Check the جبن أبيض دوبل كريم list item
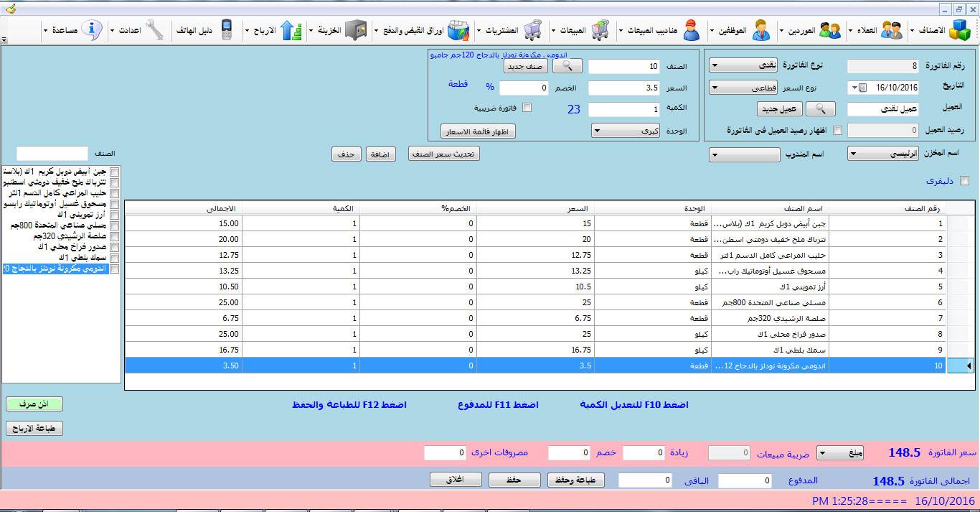Screen dimensions: 980x512 click(115, 172)
